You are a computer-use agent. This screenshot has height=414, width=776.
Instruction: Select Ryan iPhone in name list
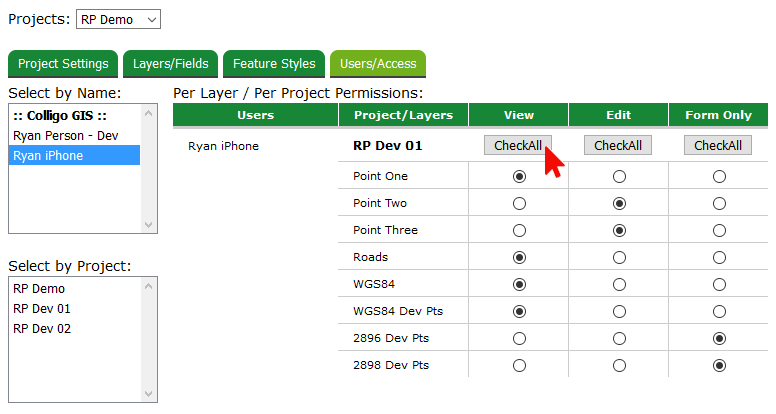coord(48,155)
